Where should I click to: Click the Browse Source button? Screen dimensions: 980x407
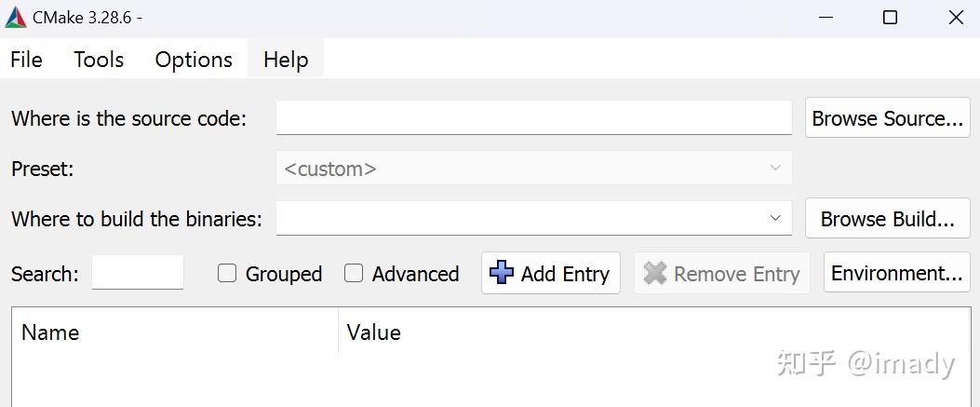887,118
